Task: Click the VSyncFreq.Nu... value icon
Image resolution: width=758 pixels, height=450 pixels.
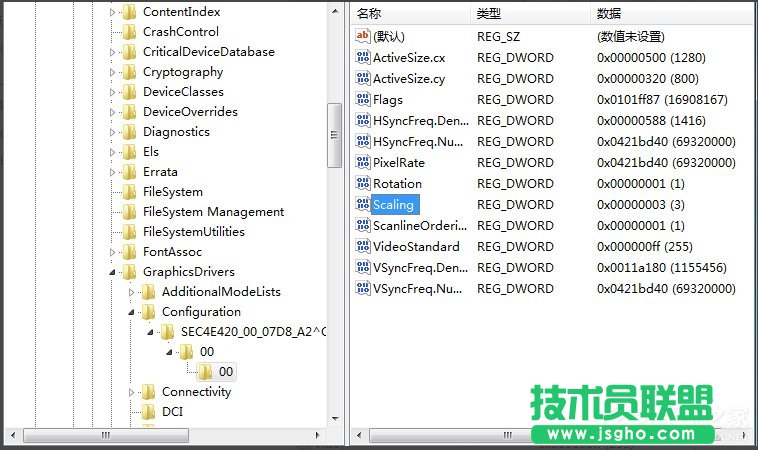Action: pos(363,288)
